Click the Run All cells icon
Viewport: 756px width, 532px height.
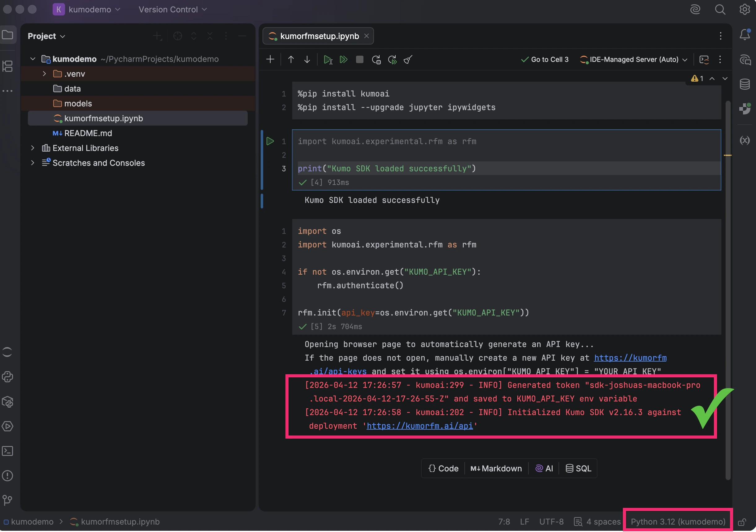343,60
